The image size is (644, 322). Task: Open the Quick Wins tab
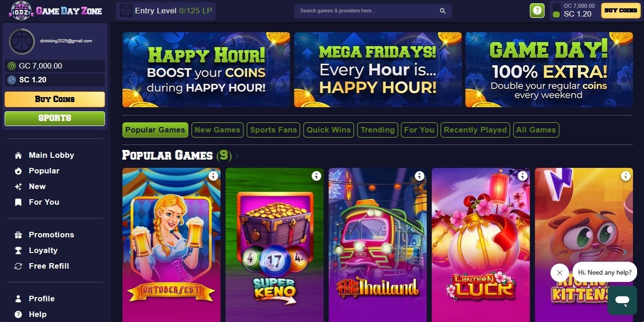[328, 130]
